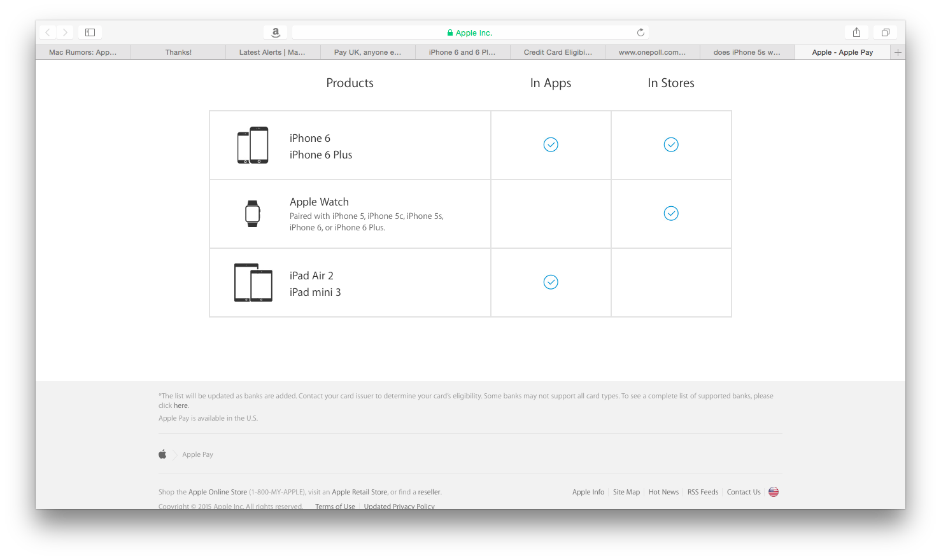Open the Latest Alerts tab
The width and height of the screenshot is (941, 560).
[x=272, y=52]
